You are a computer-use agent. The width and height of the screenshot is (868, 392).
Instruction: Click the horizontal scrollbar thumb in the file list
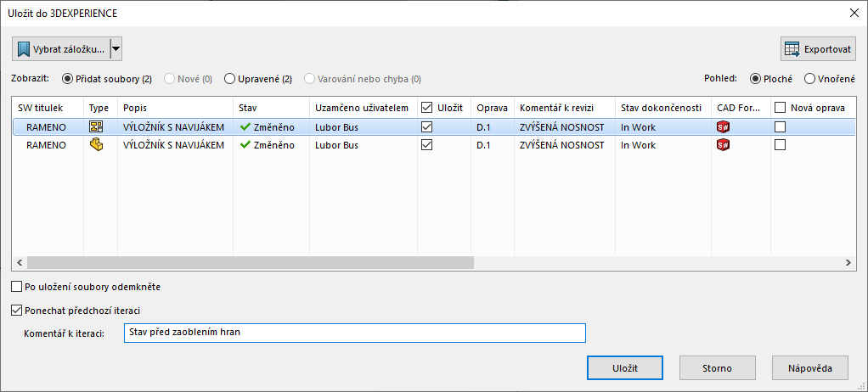251,263
